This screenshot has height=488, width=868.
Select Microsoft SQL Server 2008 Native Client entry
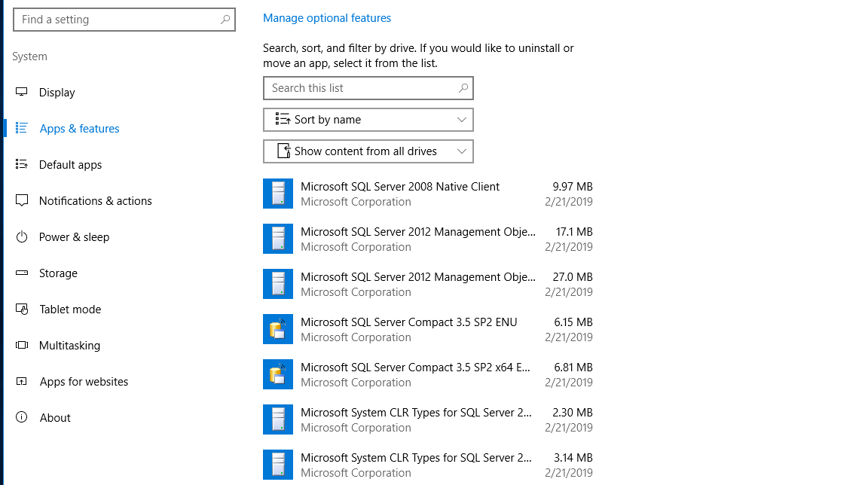428,194
